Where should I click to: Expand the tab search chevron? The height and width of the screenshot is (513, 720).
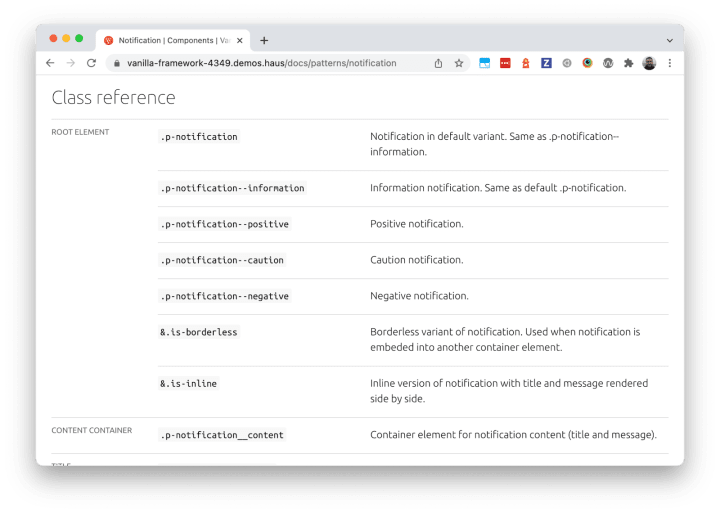point(670,40)
